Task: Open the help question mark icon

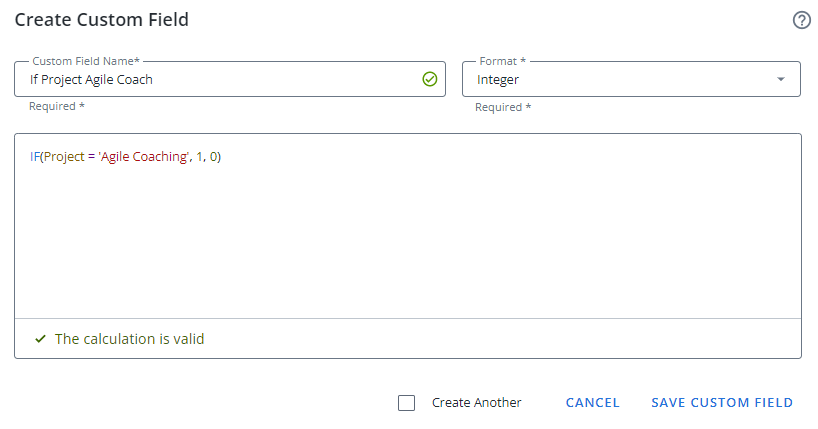Action: coord(801,20)
